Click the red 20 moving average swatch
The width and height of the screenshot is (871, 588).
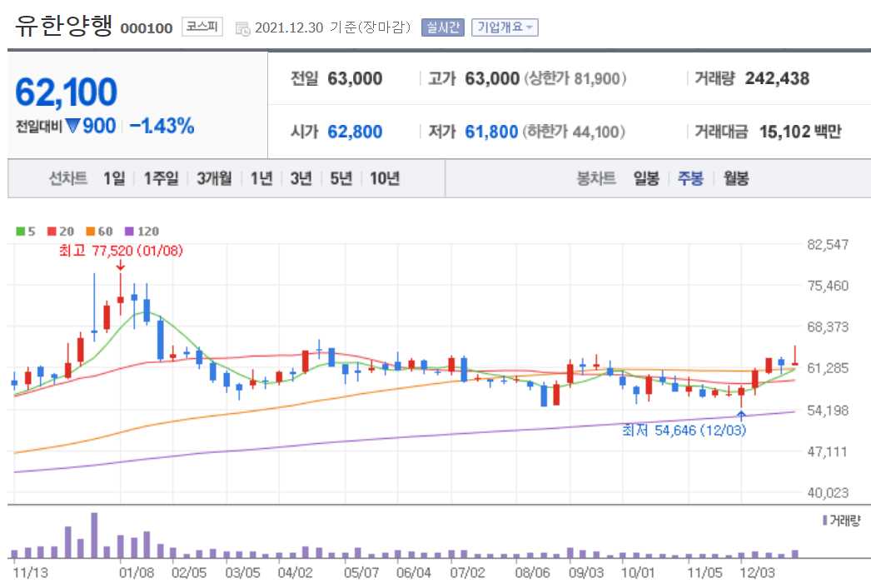tap(52, 232)
